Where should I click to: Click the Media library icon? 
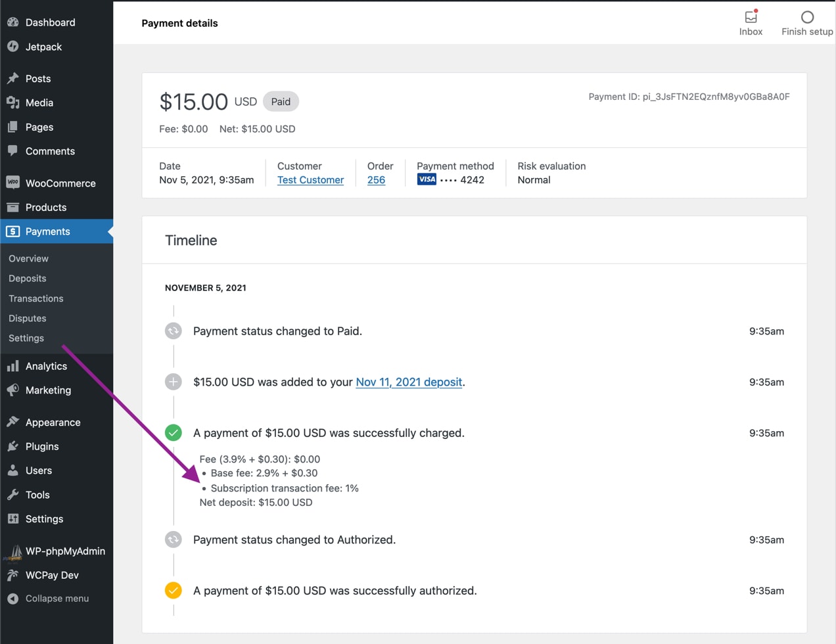tap(12, 103)
